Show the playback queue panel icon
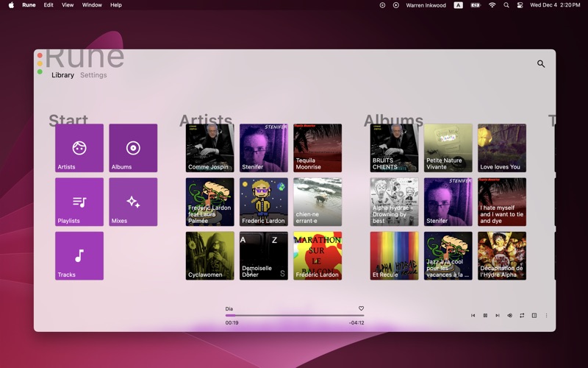Viewport: 588px width, 368px height. tap(534, 316)
